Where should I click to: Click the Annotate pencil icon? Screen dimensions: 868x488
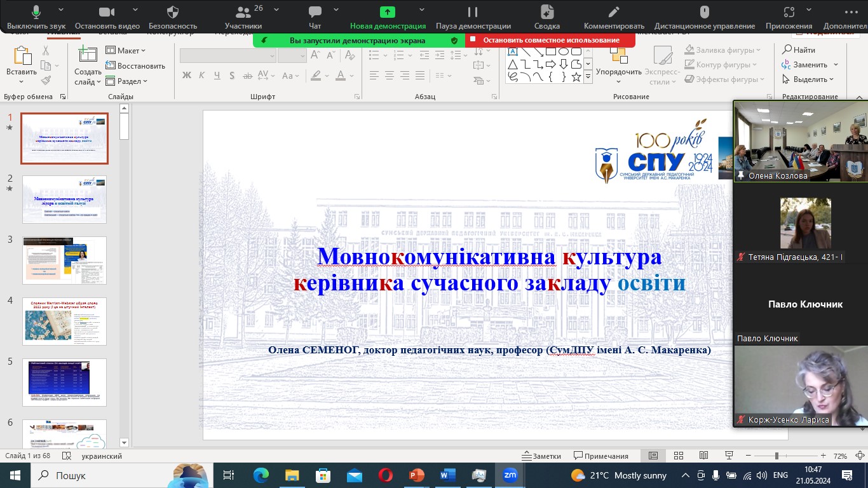(x=613, y=17)
